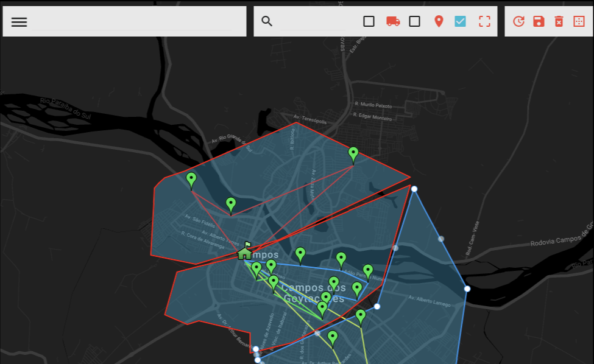Click the red delivery truck icon

(x=393, y=21)
